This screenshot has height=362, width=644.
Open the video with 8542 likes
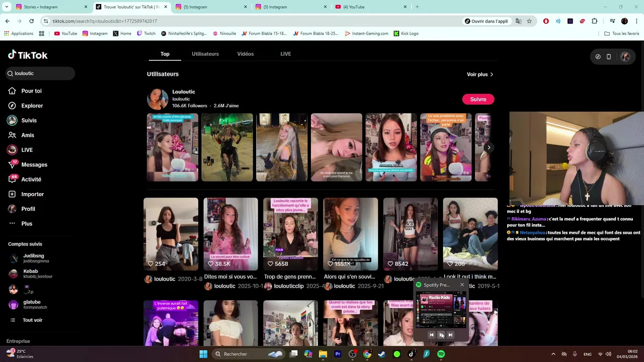coord(410,234)
